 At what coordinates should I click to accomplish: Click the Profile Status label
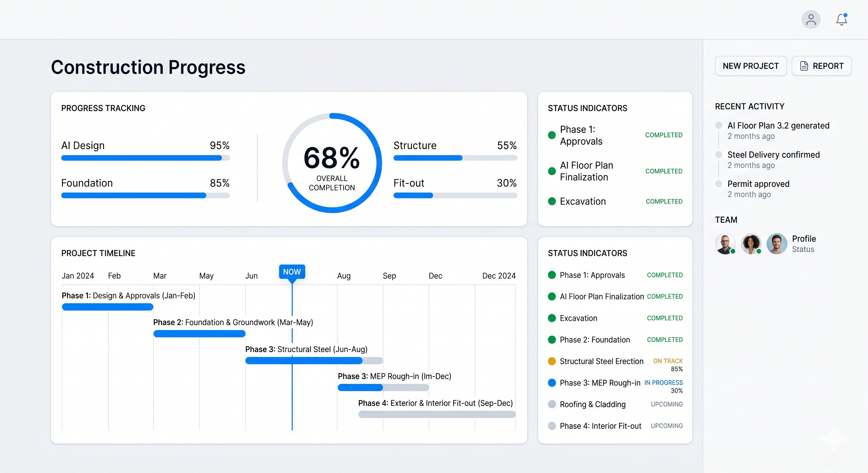click(x=804, y=244)
